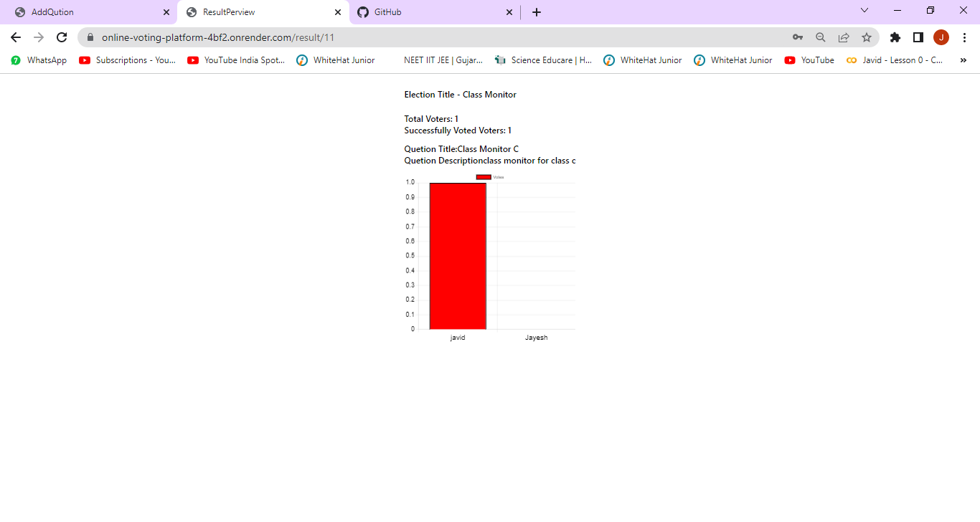Click the Quetion Title:Class Monitor C text
Image resolution: width=980 pixels, height=522 pixels.
(x=461, y=149)
